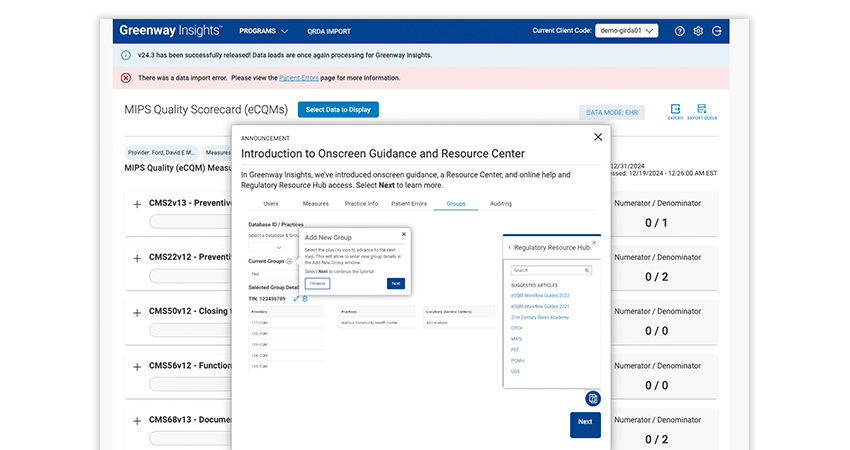Screen dimensions: 850x450
Task: Expand the CMS22v12 measure row
Action: tap(137, 258)
